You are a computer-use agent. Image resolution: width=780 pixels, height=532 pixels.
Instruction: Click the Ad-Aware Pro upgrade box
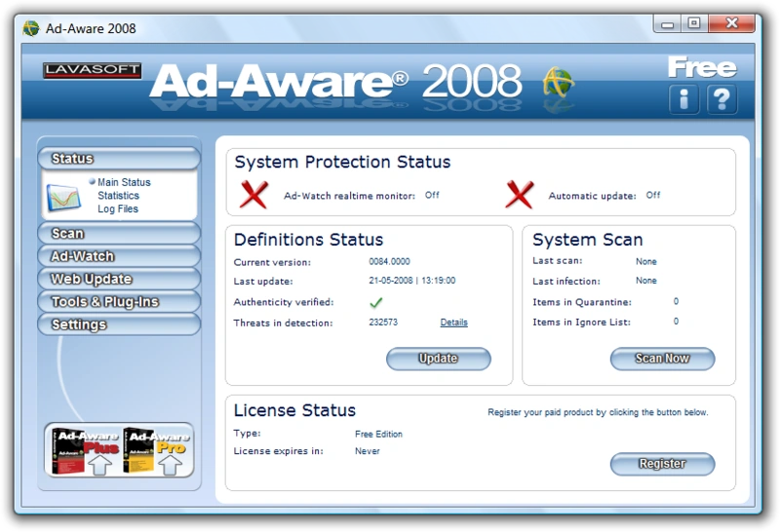(x=156, y=450)
